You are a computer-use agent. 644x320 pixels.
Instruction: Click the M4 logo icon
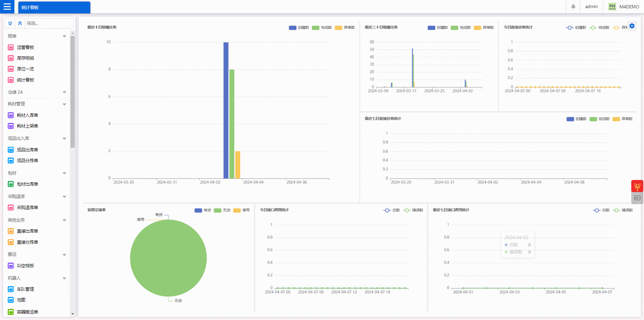click(612, 6)
